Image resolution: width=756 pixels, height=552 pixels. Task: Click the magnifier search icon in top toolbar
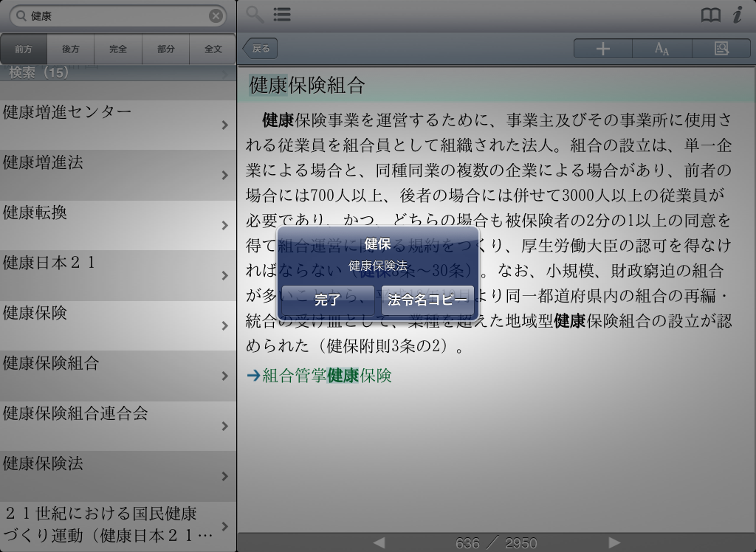tap(255, 14)
